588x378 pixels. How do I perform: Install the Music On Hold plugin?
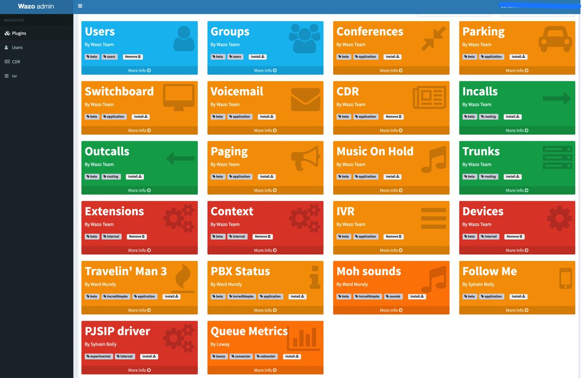click(392, 176)
